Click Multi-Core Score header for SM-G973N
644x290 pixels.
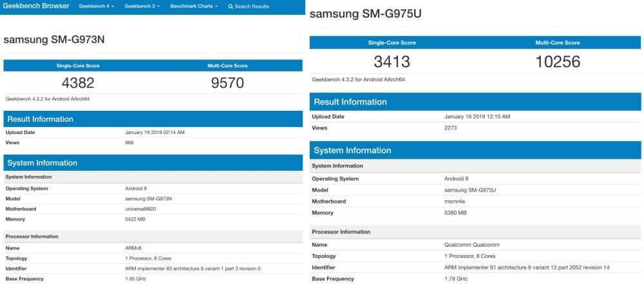[x=227, y=66]
